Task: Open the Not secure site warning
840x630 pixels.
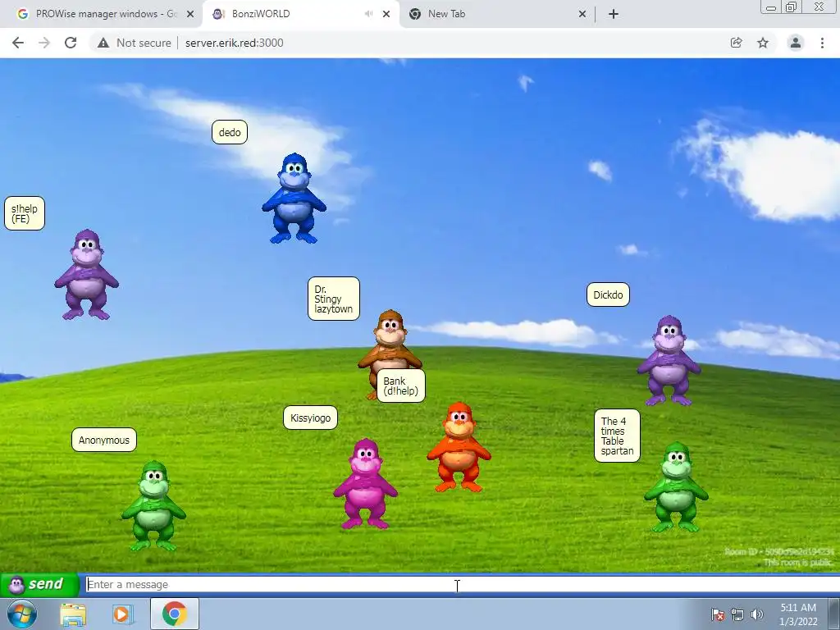Action: click(x=134, y=43)
